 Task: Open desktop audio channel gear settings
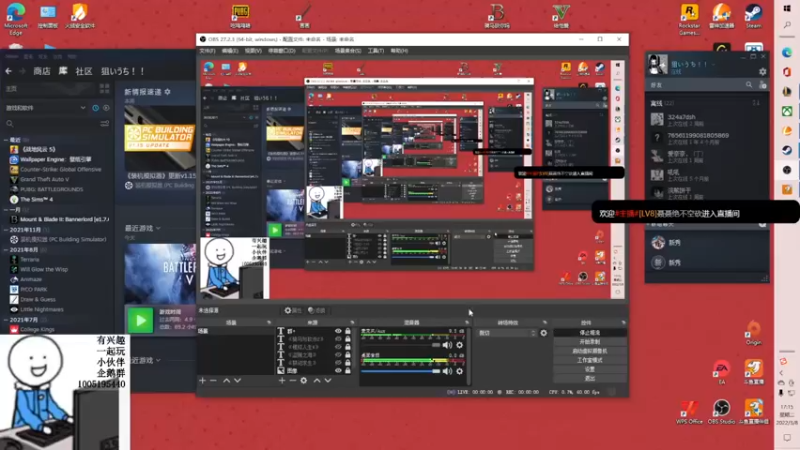click(x=460, y=371)
